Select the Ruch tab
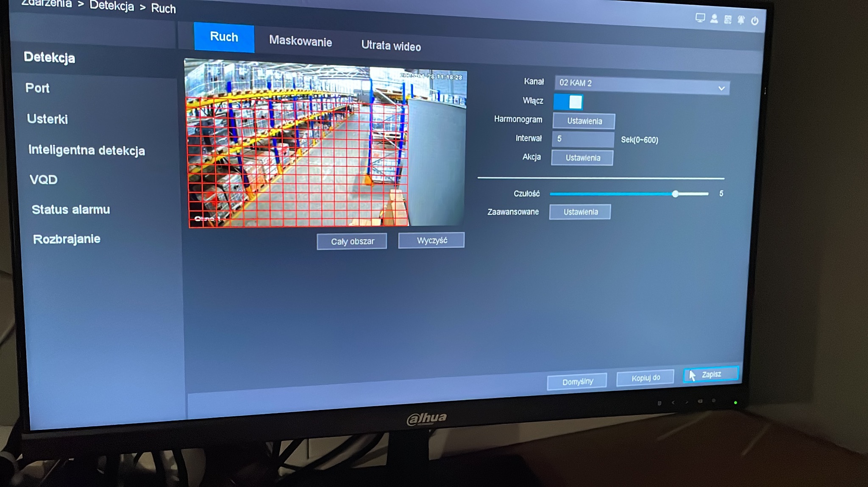This screenshot has width=868, height=487. [224, 37]
